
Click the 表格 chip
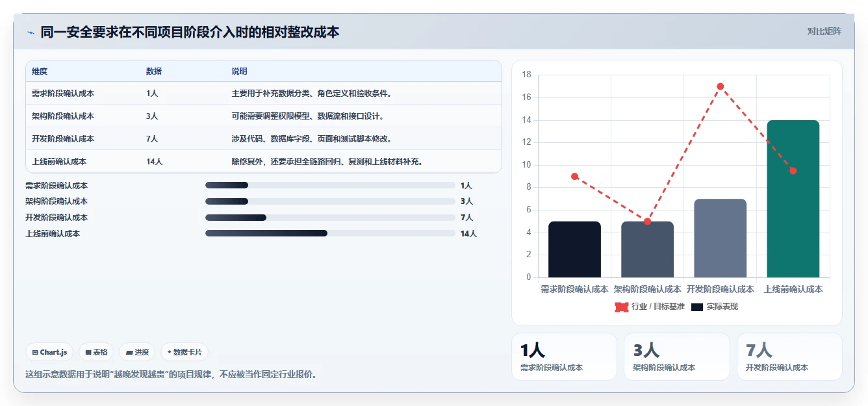point(96,352)
